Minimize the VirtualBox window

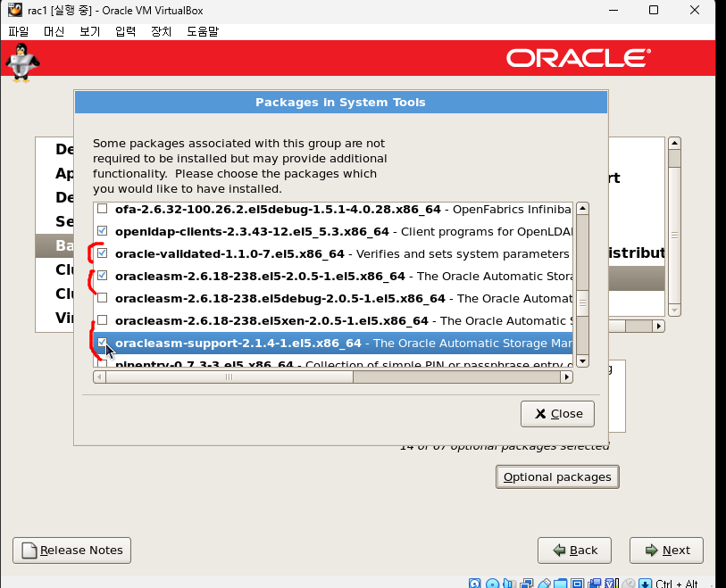point(613,10)
